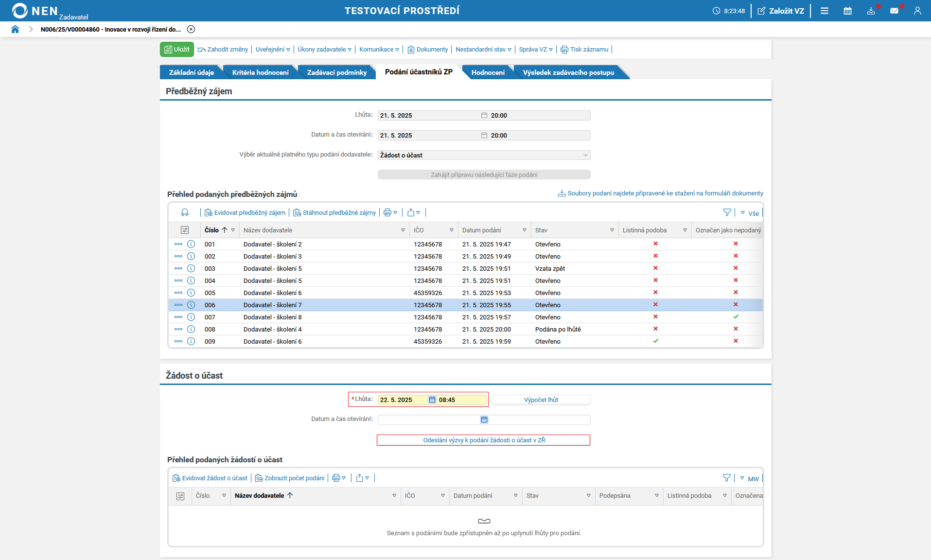Open the calendar icon in top bar
Viewport: 931px width, 560px height.
(847, 11)
